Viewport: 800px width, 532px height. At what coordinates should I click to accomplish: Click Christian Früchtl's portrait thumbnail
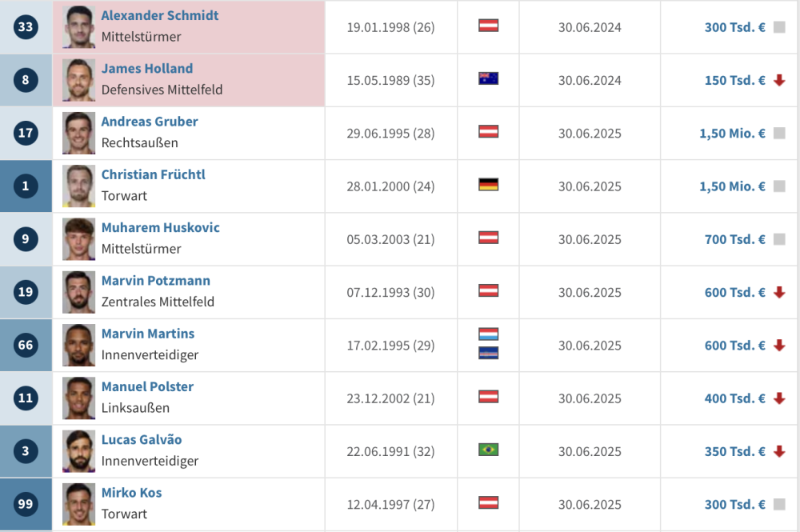coord(79,186)
